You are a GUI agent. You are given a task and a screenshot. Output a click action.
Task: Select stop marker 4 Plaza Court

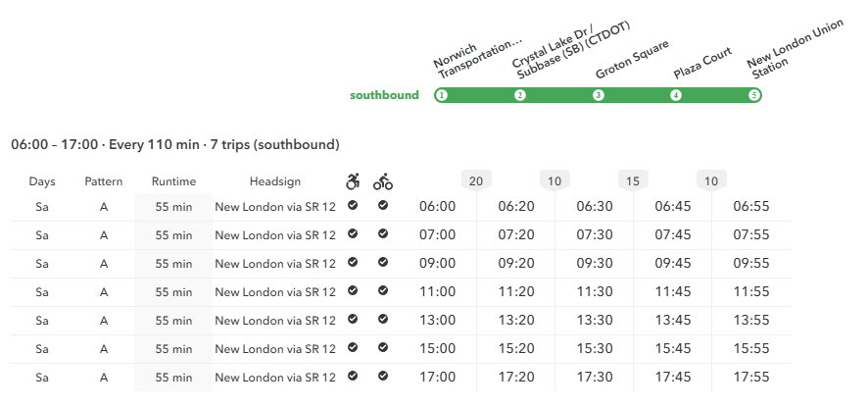tap(675, 95)
